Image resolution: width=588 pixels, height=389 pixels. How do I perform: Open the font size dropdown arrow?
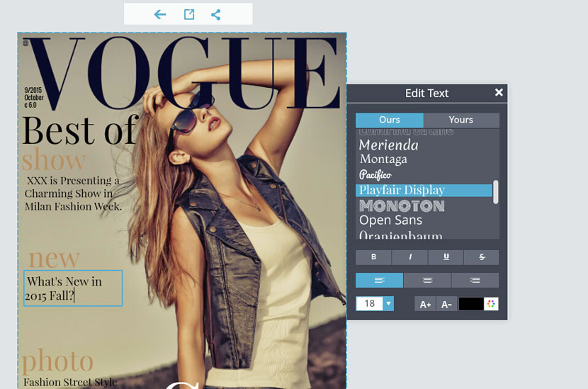pyautogui.click(x=388, y=303)
